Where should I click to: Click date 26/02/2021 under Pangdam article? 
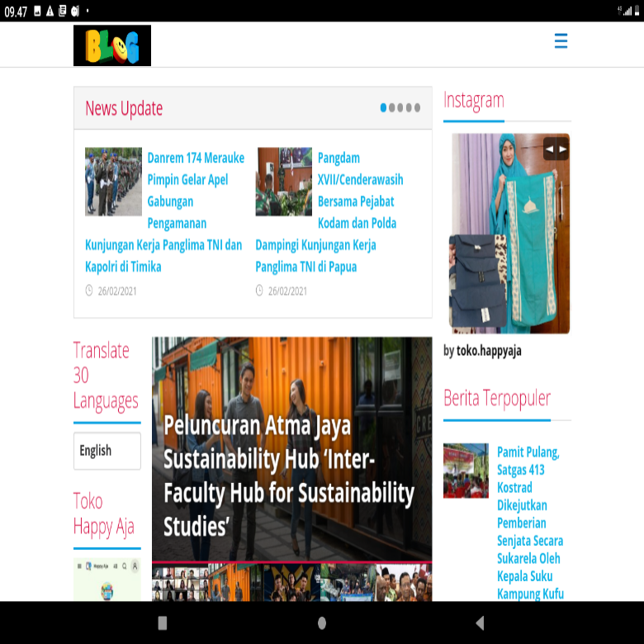pos(287,291)
